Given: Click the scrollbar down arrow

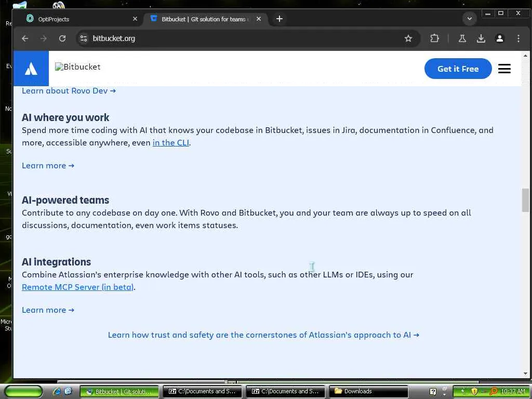Looking at the screenshot, I should click(525, 374).
